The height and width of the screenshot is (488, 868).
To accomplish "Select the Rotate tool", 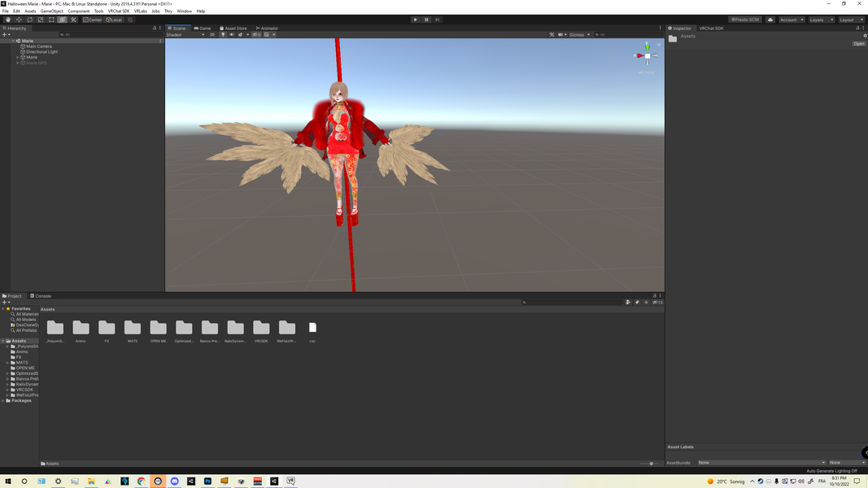I will tap(29, 20).
